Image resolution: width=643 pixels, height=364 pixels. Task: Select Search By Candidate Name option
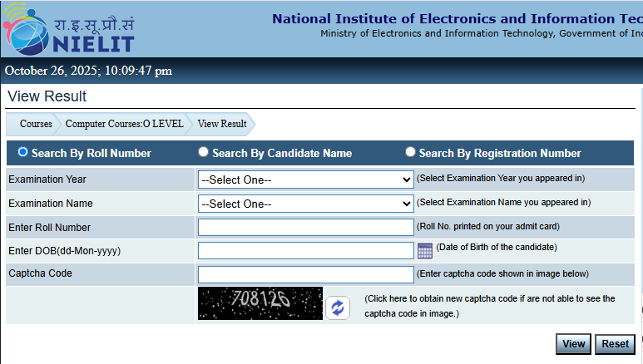point(203,152)
